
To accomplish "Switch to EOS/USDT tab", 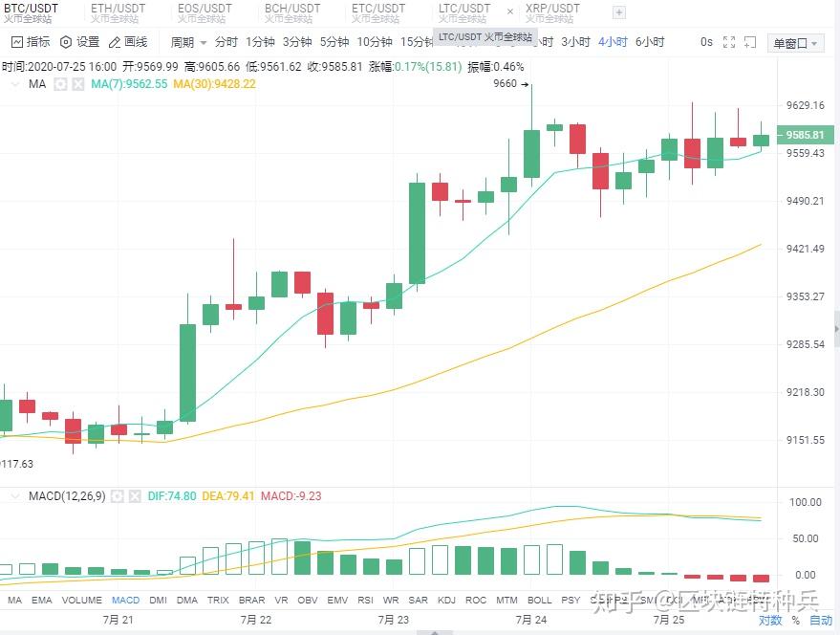I will point(205,12).
